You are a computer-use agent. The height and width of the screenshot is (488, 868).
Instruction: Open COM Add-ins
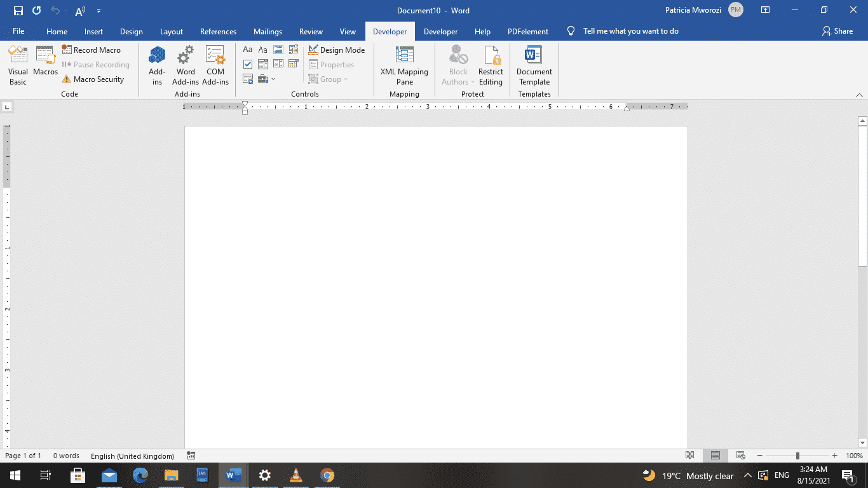pos(215,64)
